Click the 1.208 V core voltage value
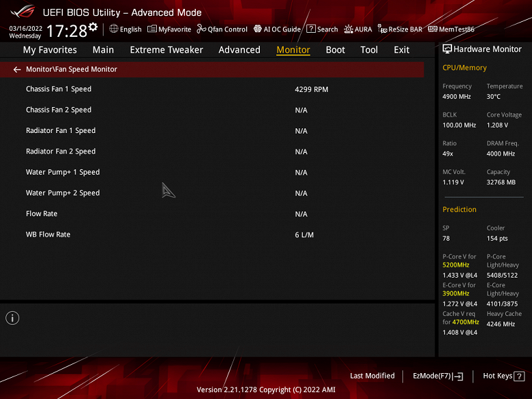The width and height of the screenshot is (532, 399). [x=497, y=125]
